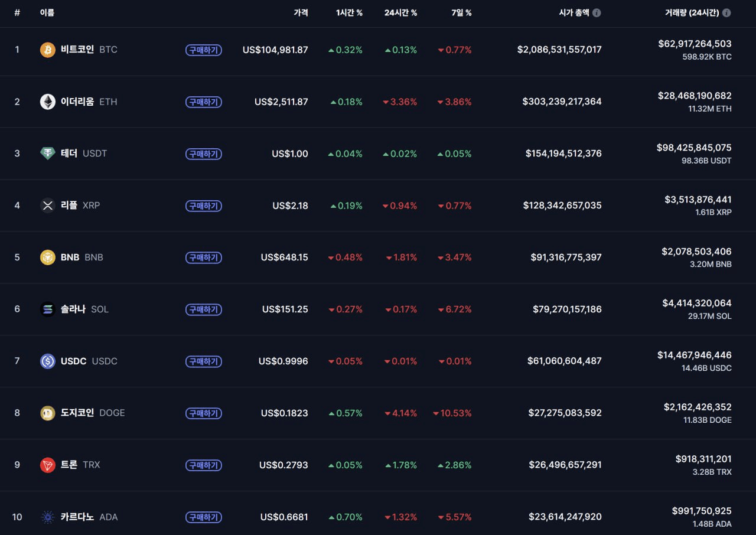This screenshot has height=535, width=756.
Task: Click 구매하기 button for 비트코인
Action: coord(204,50)
